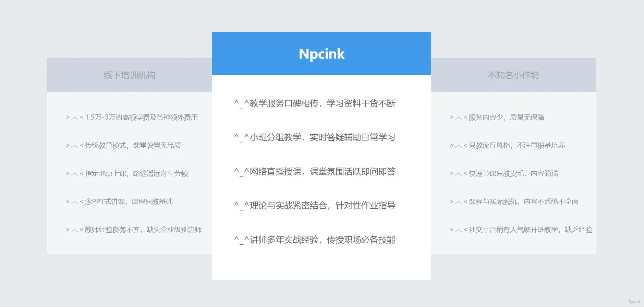Screen dimensions: 644x307
Task: Click the smiley before 教学服务口碑相传
Action: coord(241,103)
